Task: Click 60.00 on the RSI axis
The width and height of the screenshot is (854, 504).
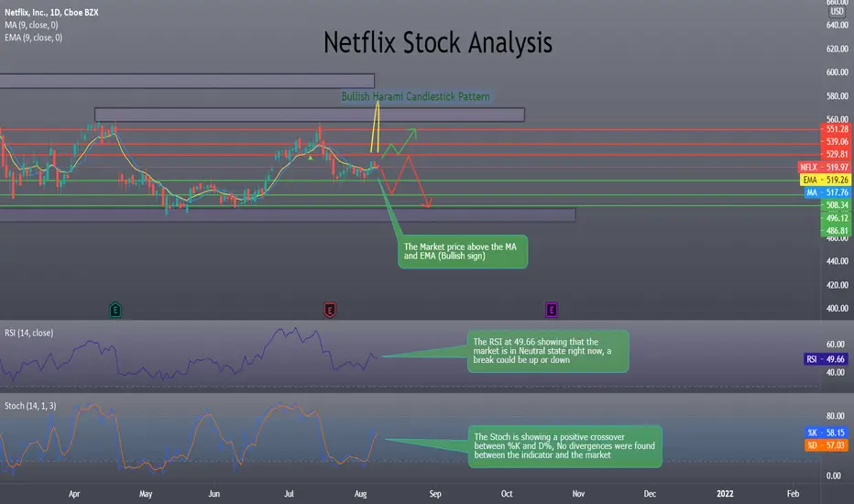Action: [x=836, y=345]
